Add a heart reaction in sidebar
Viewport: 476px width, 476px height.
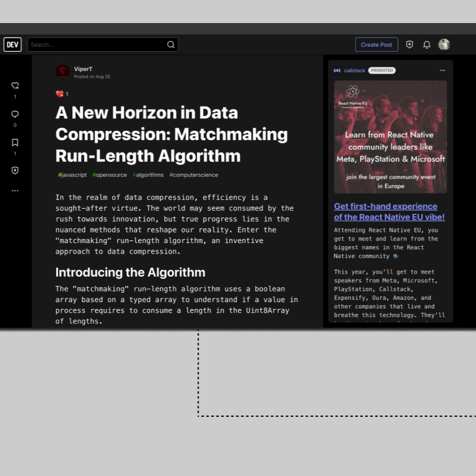pos(15,86)
